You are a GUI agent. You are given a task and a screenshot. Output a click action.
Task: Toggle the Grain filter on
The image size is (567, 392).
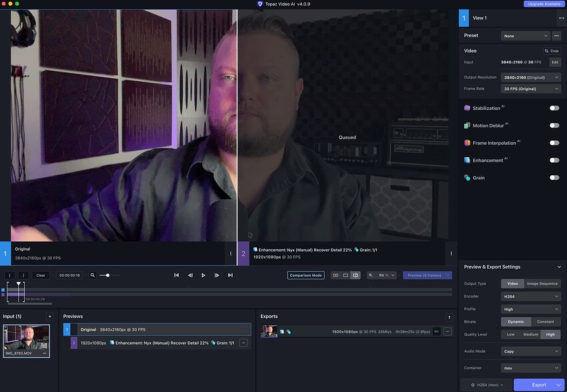coord(554,178)
